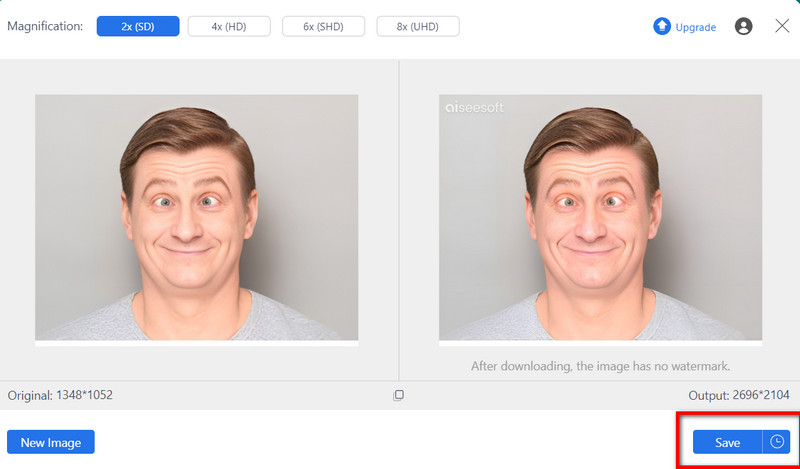Image resolution: width=800 pixels, height=469 pixels.
Task: Open history with the clock icon
Action: (x=777, y=442)
